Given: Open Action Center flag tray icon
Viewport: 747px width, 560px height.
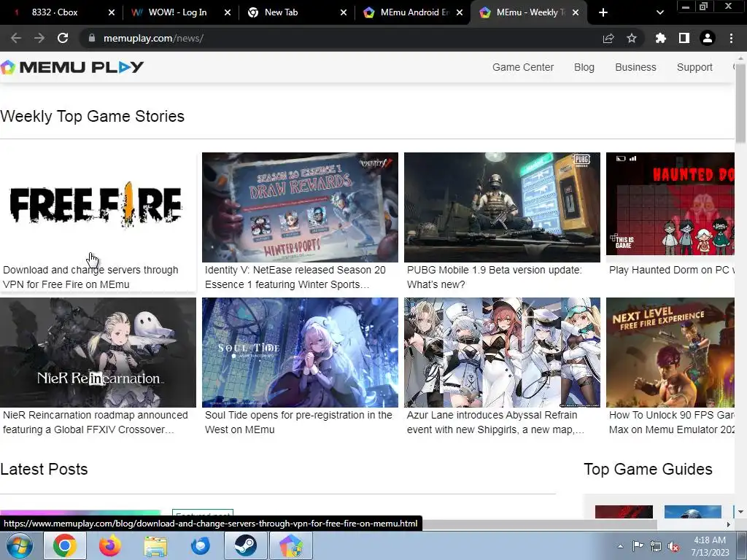Looking at the screenshot, I should coord(638,546).
